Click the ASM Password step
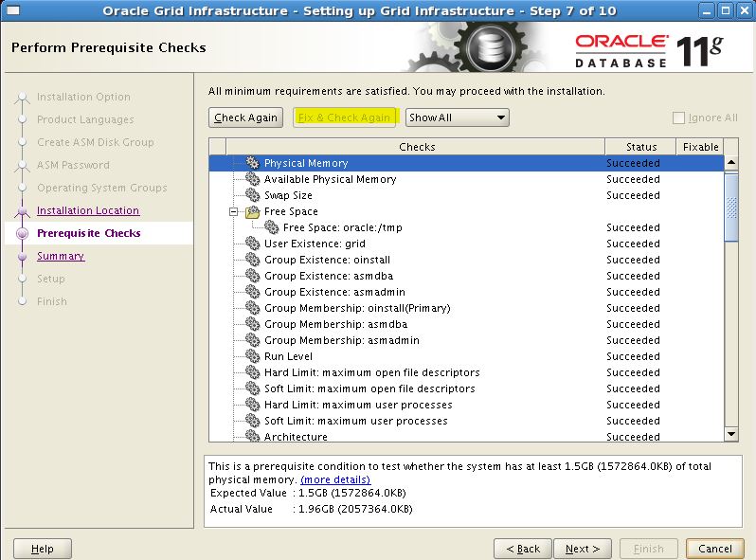The height and width of the screenshot is (560, 756). [x=73, y=165]
